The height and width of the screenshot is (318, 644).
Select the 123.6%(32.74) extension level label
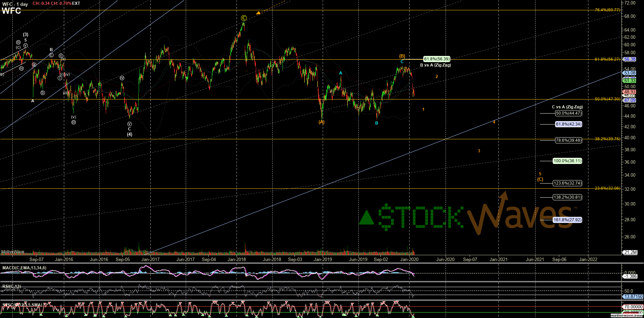point(567,183)
